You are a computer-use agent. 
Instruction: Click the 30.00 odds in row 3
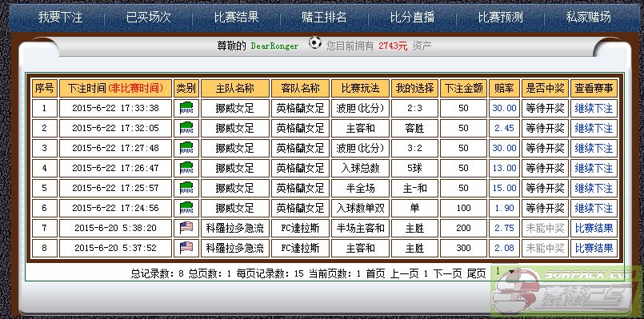tap(504, 148)
